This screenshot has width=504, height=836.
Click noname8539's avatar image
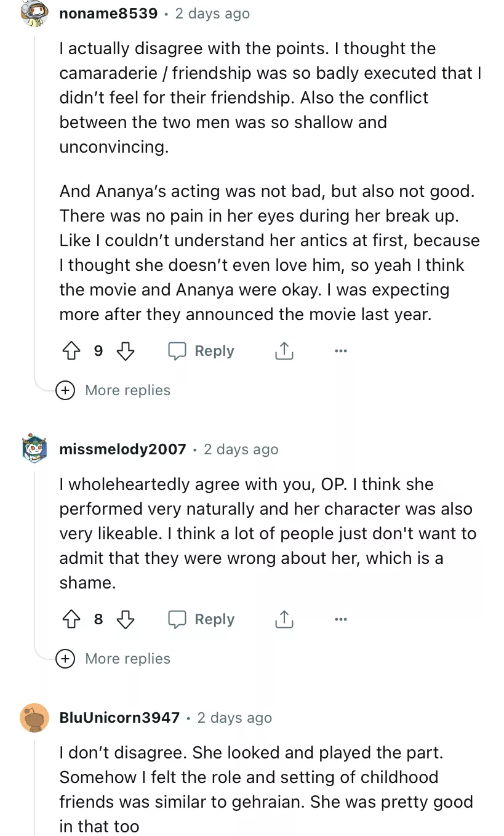pos(34,14)
